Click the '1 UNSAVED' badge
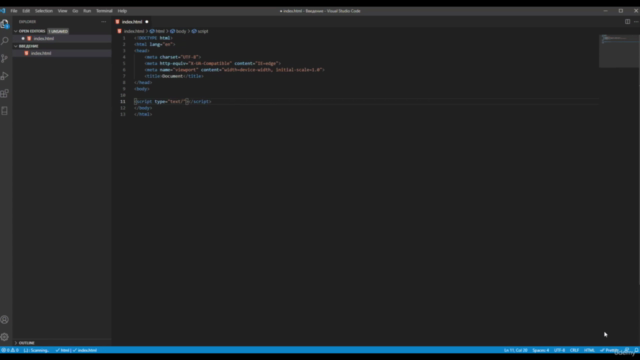The height and width of the screenshot is (360, 640). (58, 31)
